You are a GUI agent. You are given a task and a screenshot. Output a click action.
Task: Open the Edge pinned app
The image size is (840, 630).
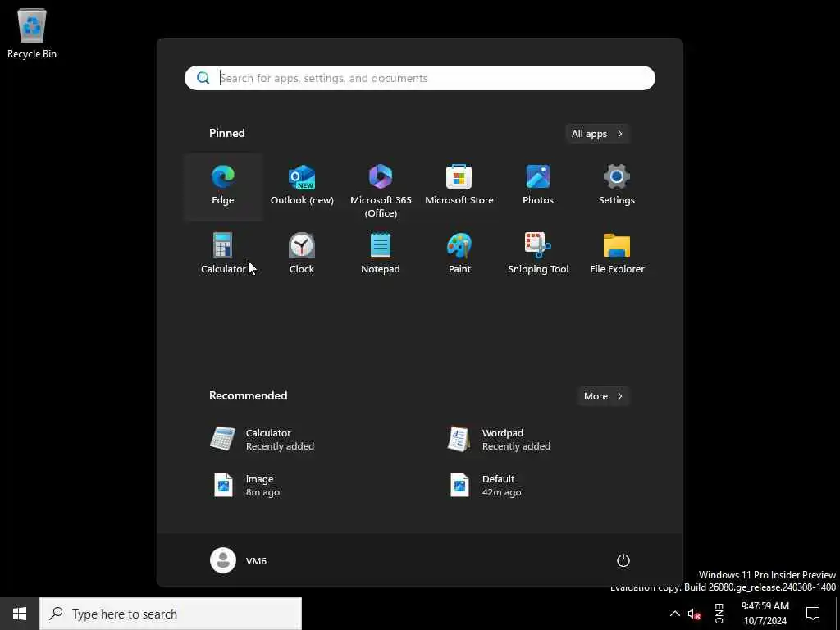coord(223,186)
